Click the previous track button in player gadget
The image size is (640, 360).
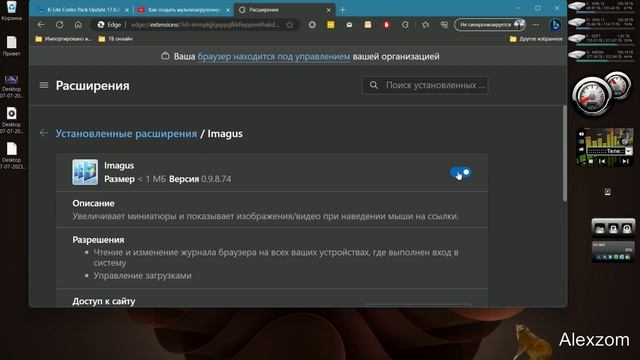pos(602,161)
